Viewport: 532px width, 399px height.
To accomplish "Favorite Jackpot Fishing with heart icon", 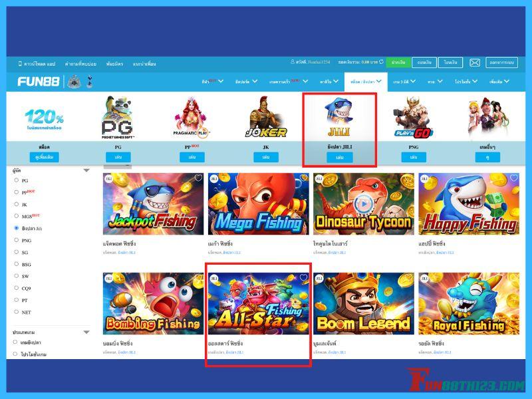I will tap(198, 178).
